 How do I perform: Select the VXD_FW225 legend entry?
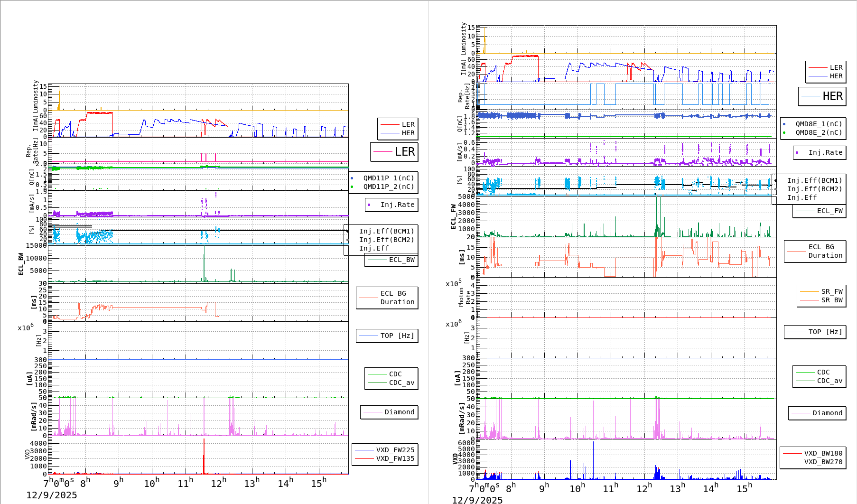click(x=395, y=450)
